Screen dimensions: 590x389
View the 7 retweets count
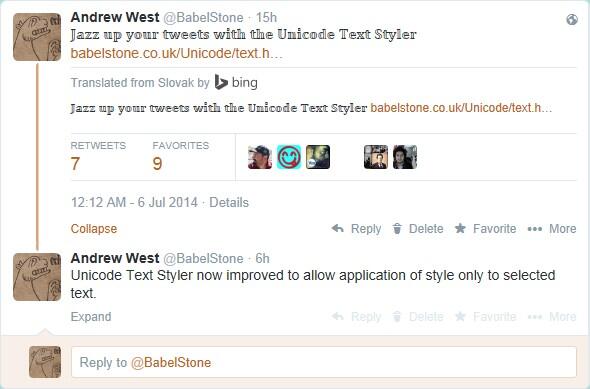coord(75,164)
